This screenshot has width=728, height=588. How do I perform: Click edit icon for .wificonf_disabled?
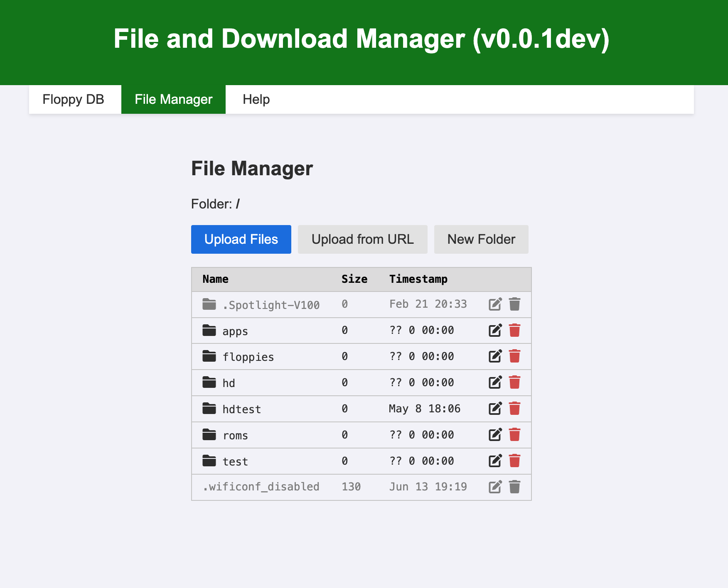[x=495, y=487]
